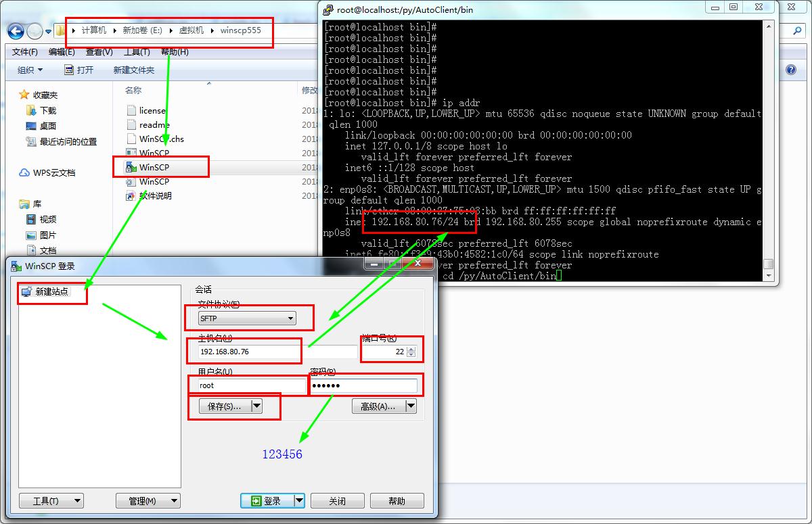Click the back-history dropdown arrow in Explorer
This screenshot has width=812, height=524.
[49, 31]
